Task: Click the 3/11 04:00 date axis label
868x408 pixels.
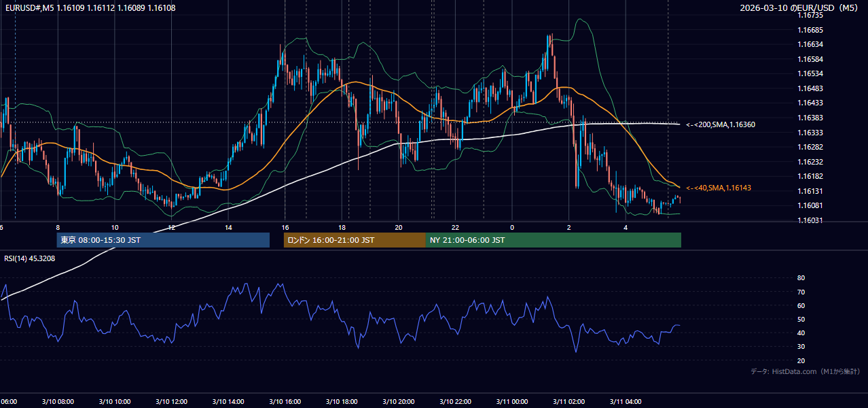Action: click(x=626, y=402)
